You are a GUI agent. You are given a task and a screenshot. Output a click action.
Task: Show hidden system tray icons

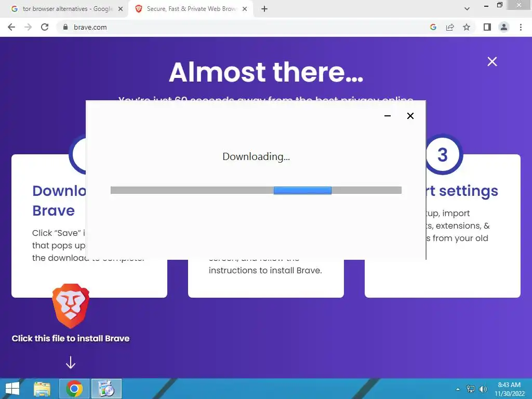pyautogui.click(x=458, y=389)
